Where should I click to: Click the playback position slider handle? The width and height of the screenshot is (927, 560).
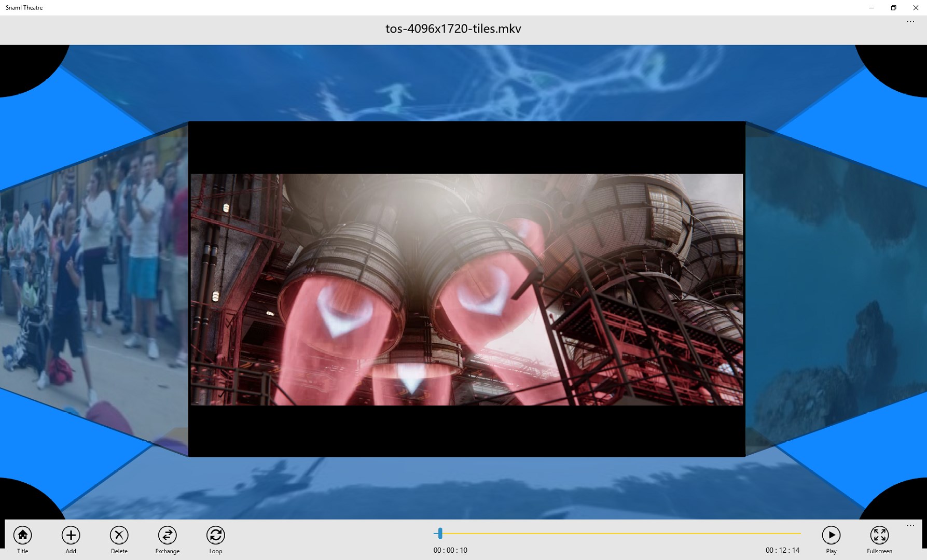tap(440, 533)
